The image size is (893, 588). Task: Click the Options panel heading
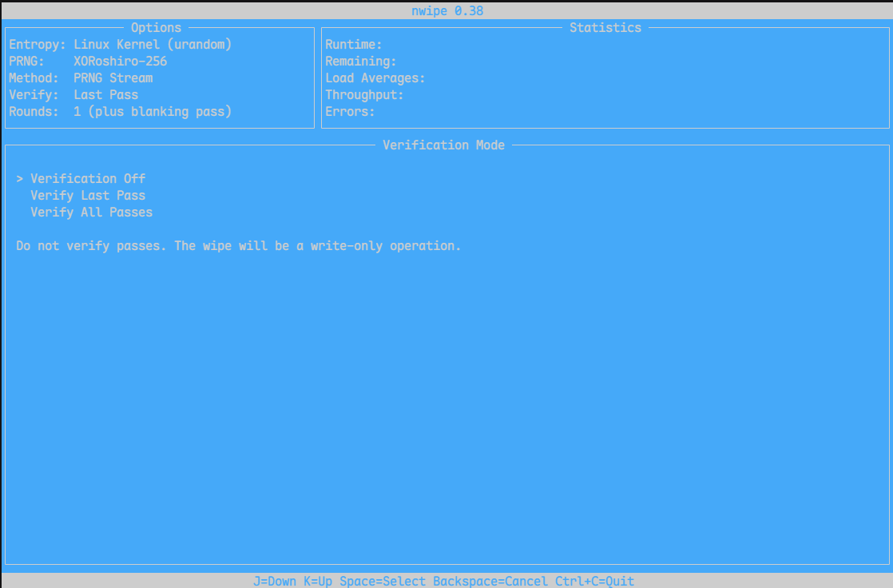(x=156, y=27)
